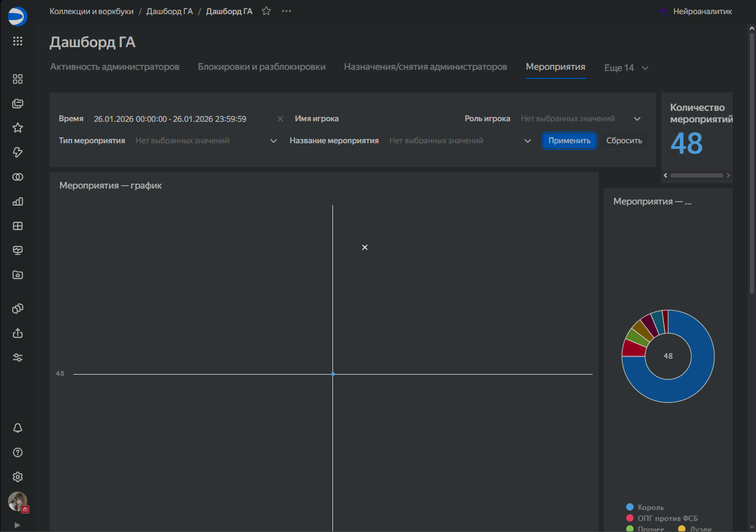Image resolution: width=756 pixels, height=532 pixels.
Task: Open Charts bar icon in sidebar
Action: (x=18, y=201)
